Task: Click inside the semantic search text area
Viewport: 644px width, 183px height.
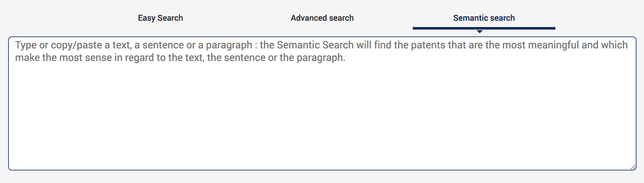Action: pos(322,104)
